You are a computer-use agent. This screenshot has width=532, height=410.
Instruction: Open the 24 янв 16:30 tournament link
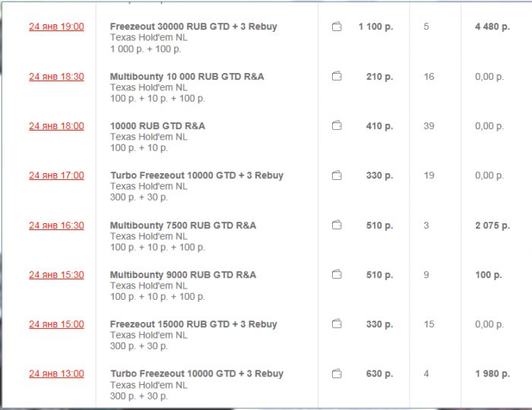(56, 225)
